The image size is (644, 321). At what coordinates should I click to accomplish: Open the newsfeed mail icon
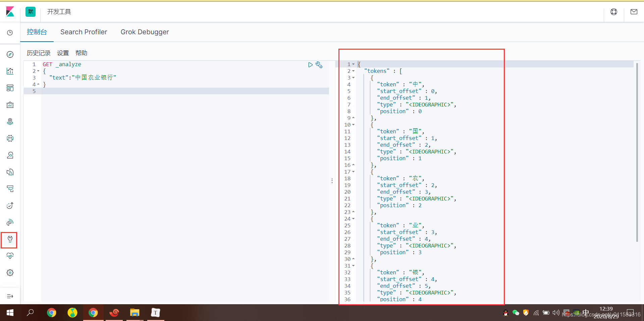634,12
